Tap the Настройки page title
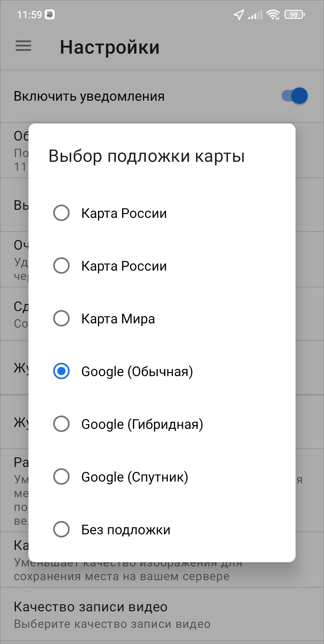 tap(110, 47)
